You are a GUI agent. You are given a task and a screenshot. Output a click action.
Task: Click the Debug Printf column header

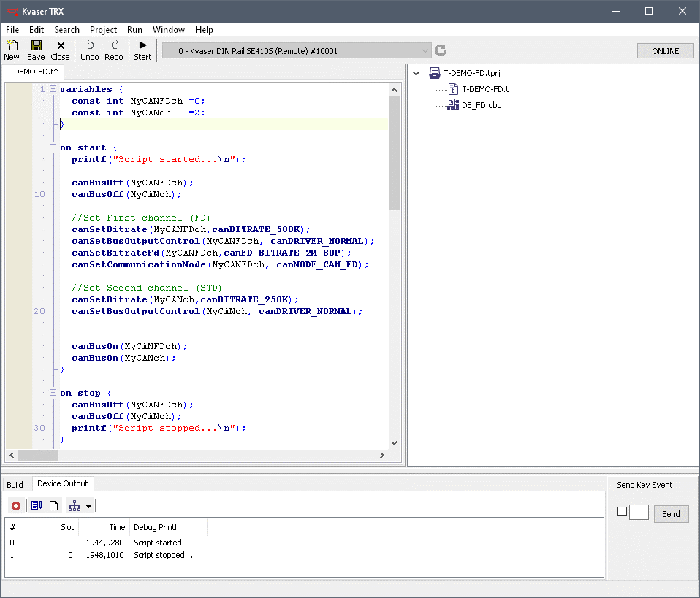(x=168, y=527)
